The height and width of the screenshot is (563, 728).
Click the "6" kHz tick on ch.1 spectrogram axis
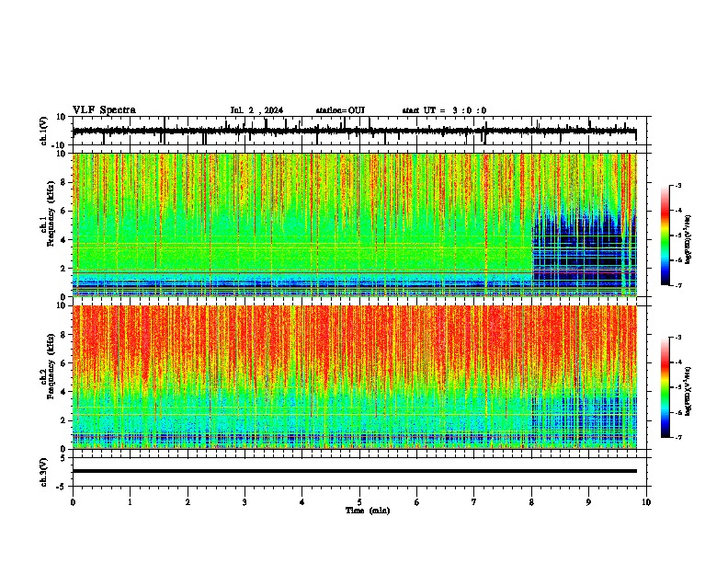[64, 212]
